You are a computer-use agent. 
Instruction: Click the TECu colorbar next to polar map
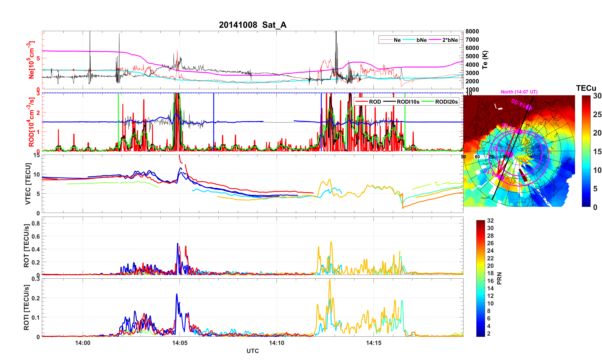click(x=586, y=151)
